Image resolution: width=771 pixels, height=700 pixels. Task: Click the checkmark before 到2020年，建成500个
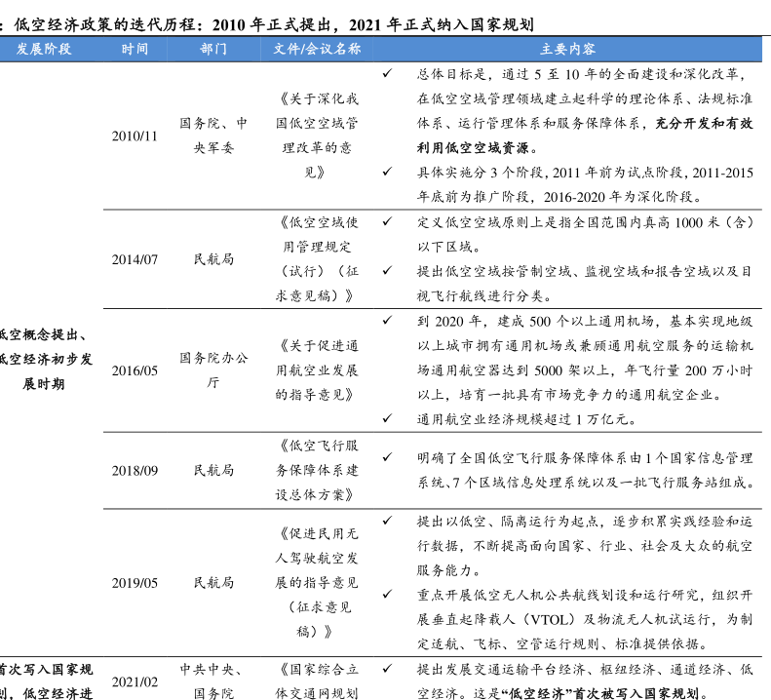(388, 320)
